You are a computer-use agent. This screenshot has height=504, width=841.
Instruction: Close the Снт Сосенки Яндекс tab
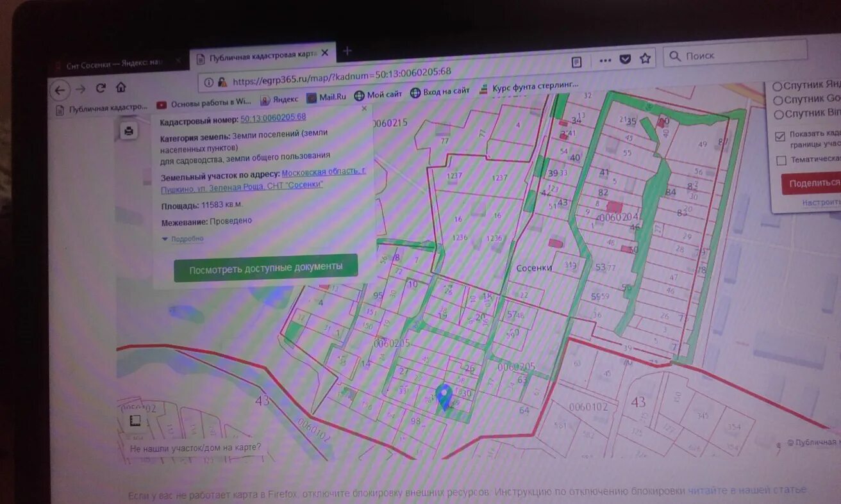tap(178, 61)
